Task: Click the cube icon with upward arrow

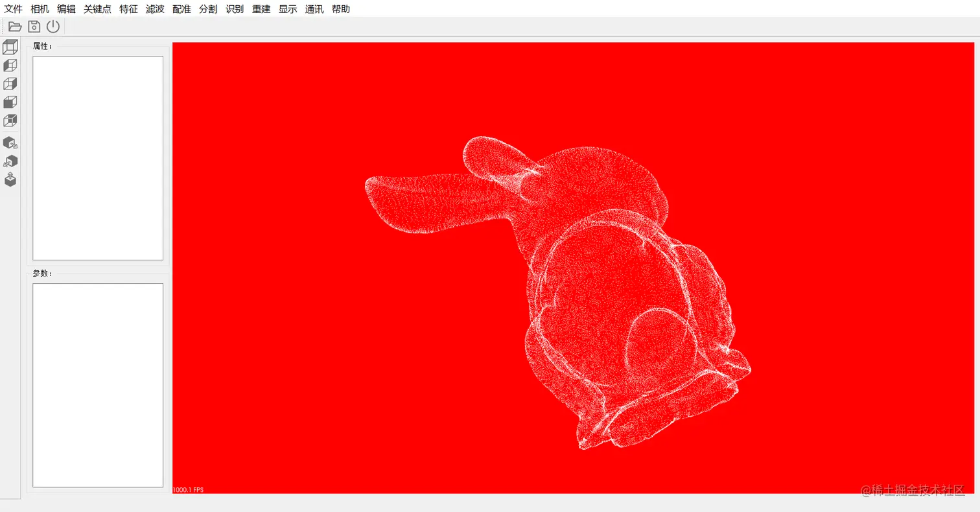Action: coord(10,180)
